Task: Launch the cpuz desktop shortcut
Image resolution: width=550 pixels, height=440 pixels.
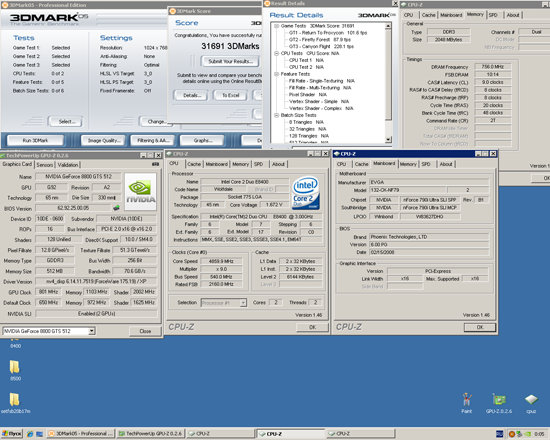Action: 531,403
